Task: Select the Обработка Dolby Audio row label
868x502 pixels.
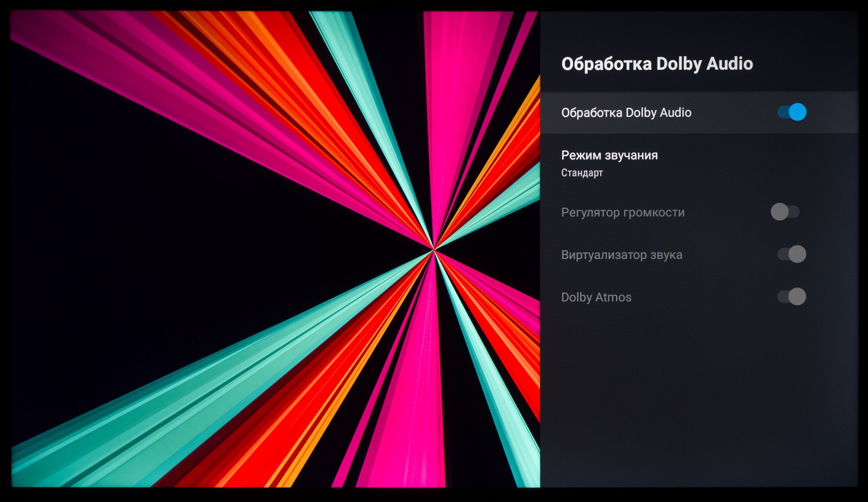Action: pos(626,112)
